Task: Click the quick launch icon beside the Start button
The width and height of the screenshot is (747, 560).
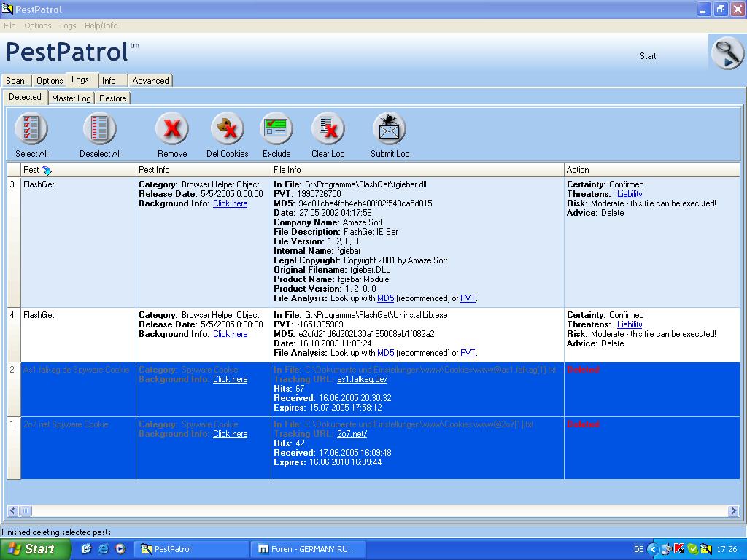Action: pyautogui.click(x=86, y=549)
